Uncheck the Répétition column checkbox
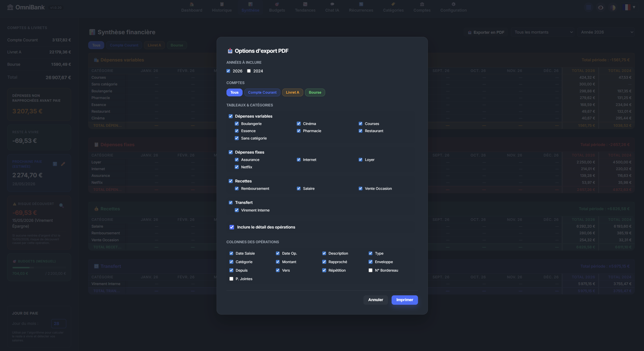This screenshot has height=351, width=644. pyautogui.click(x=324, y=270)
